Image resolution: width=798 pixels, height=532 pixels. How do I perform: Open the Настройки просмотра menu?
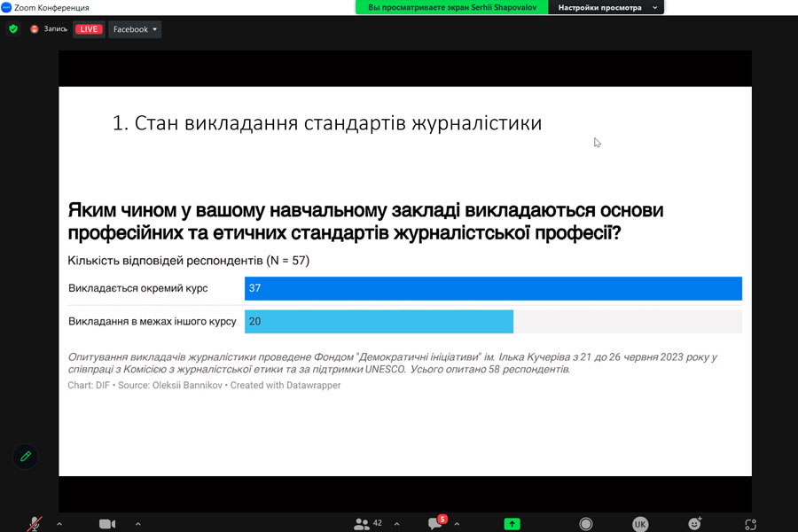pyautogui.click(x=606, y=7)
